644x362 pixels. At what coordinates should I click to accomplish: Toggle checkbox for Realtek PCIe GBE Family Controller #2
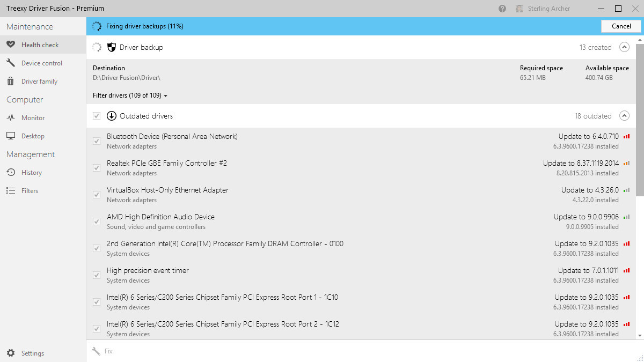coord(97,168)
